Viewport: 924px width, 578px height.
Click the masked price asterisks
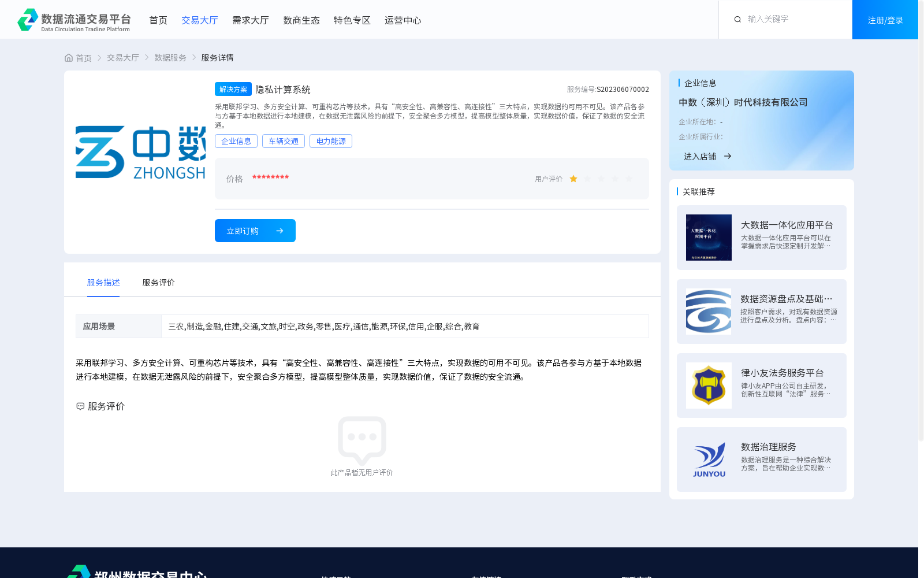(270, 178)
